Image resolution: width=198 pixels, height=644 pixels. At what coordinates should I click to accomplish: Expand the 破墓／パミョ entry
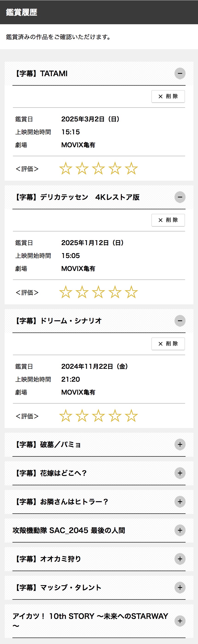(180, 444)
